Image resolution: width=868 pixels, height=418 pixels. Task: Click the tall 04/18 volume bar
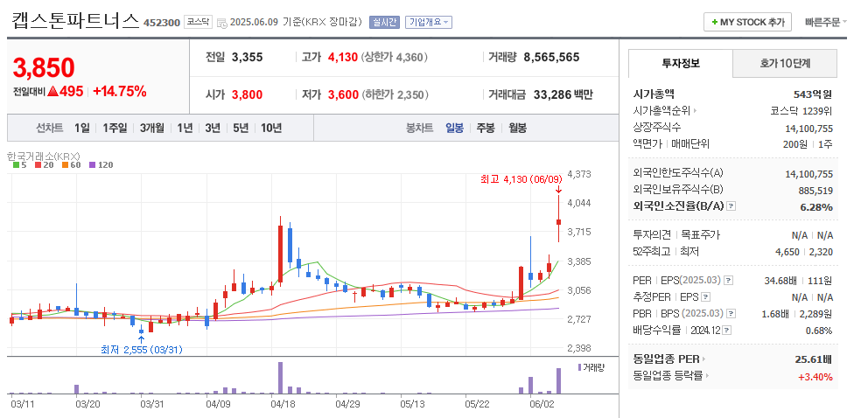(280, 378)
